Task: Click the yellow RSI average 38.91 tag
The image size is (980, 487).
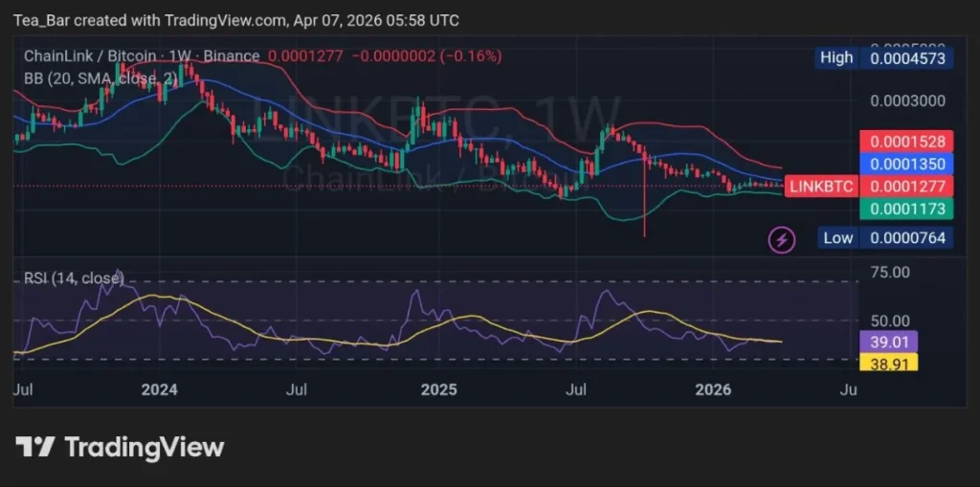Action: click(889, 363)
